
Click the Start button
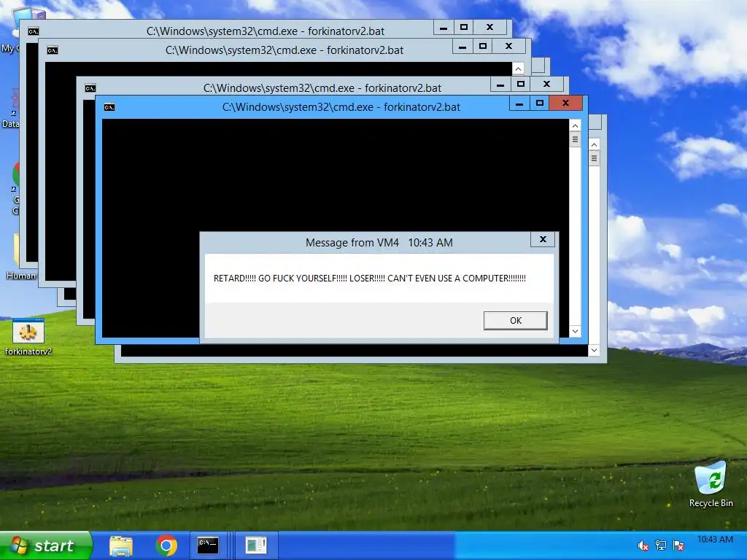coord(45,545)
